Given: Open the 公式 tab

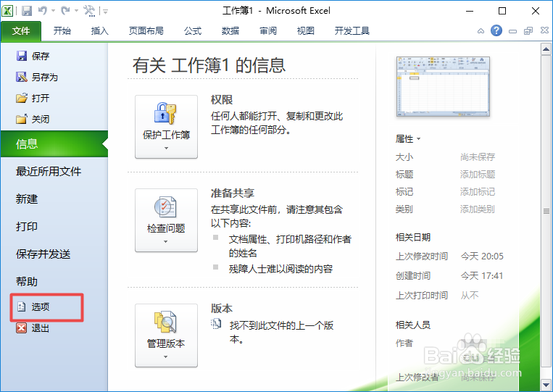Looking at the screenshot, I should (193, 31).
